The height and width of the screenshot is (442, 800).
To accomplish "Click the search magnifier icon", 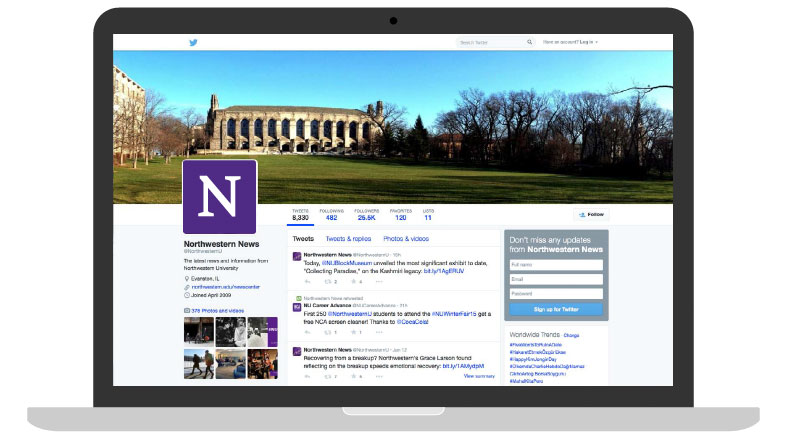I will tap(529, 43).
